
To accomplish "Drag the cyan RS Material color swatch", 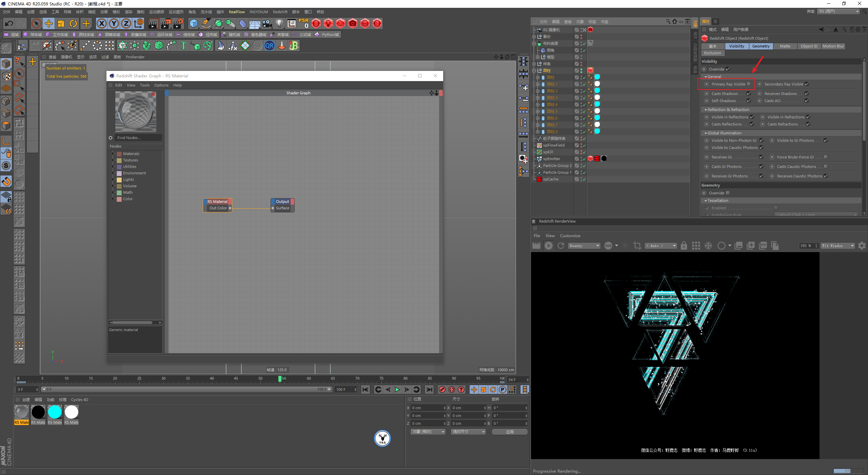I will (x=55, y=412).
